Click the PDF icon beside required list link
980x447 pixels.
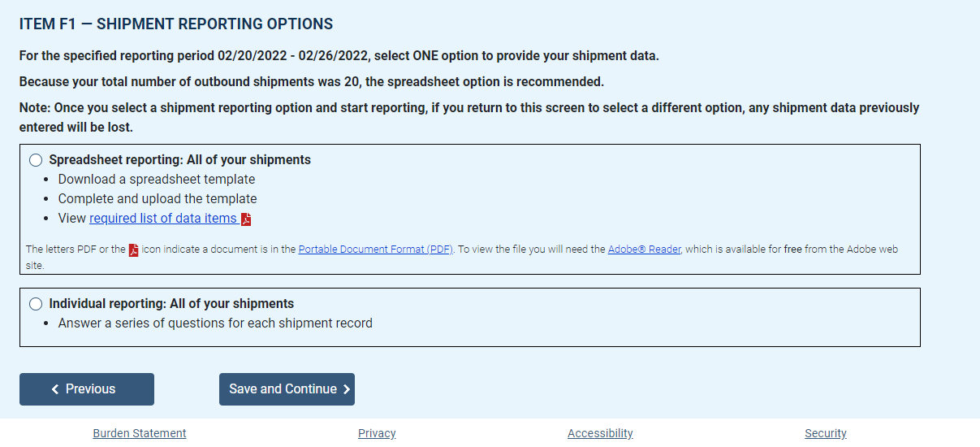(246, 219)
